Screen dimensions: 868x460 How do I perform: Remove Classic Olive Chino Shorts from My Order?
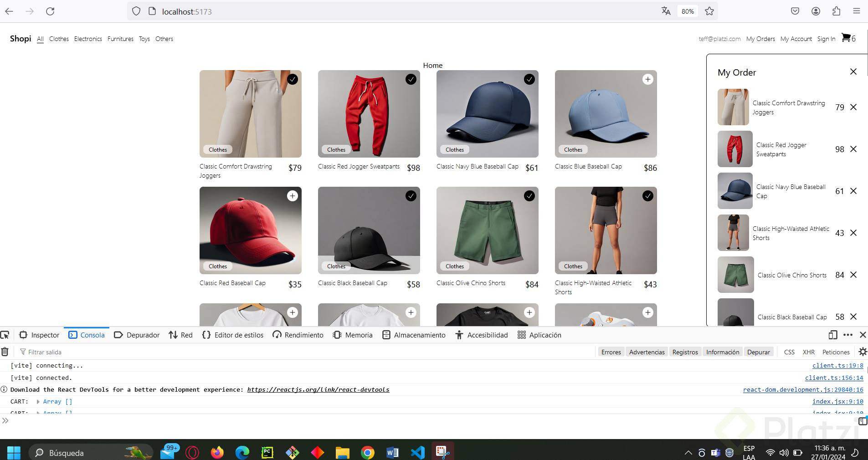point(853,275)
